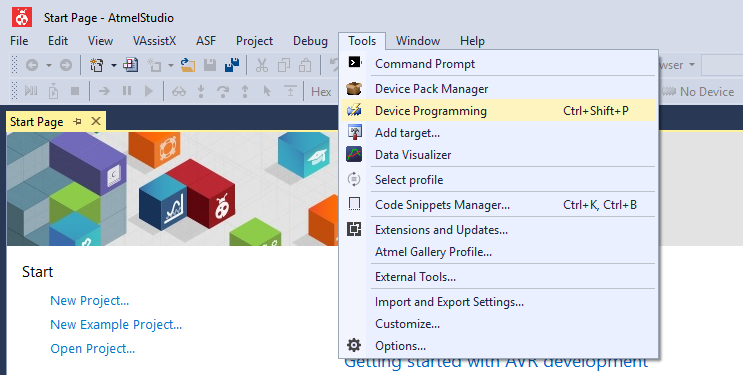Click the toolbar input field at far right
Screen dimensions: 743x375
click(x=722, y=65)
